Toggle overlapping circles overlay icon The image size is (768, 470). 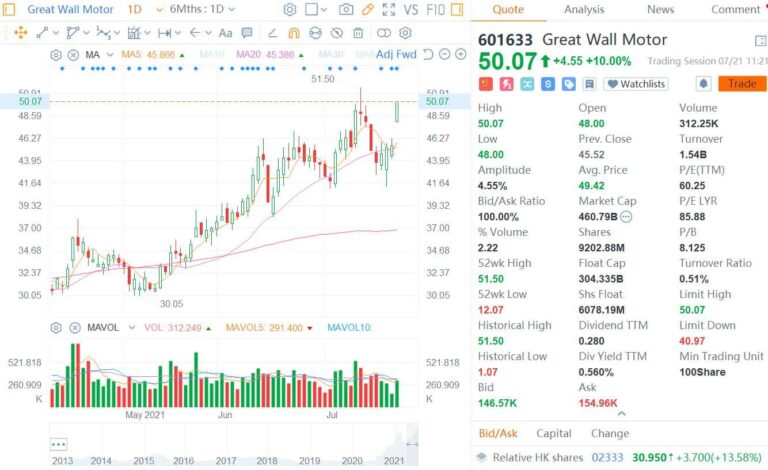pos(384,33)
